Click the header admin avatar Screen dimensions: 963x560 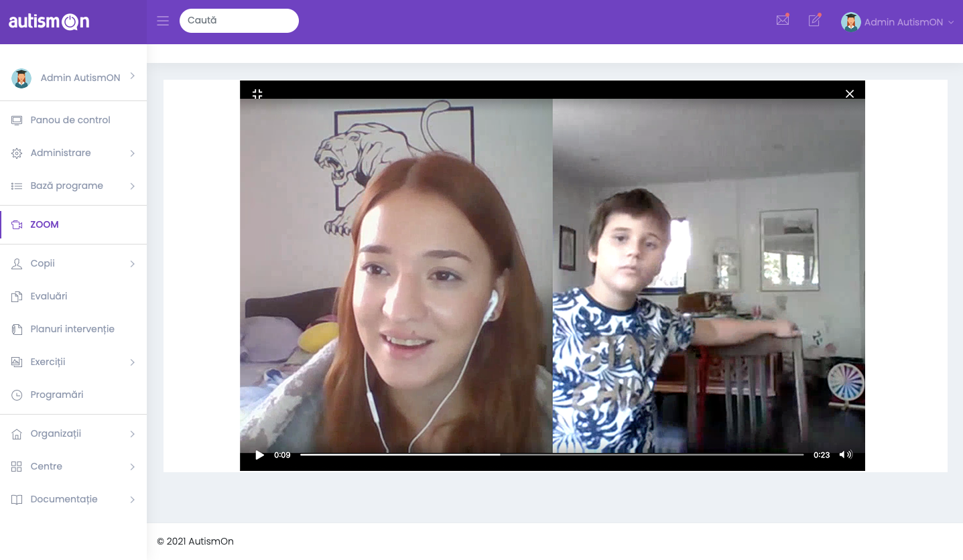(851, 22)
